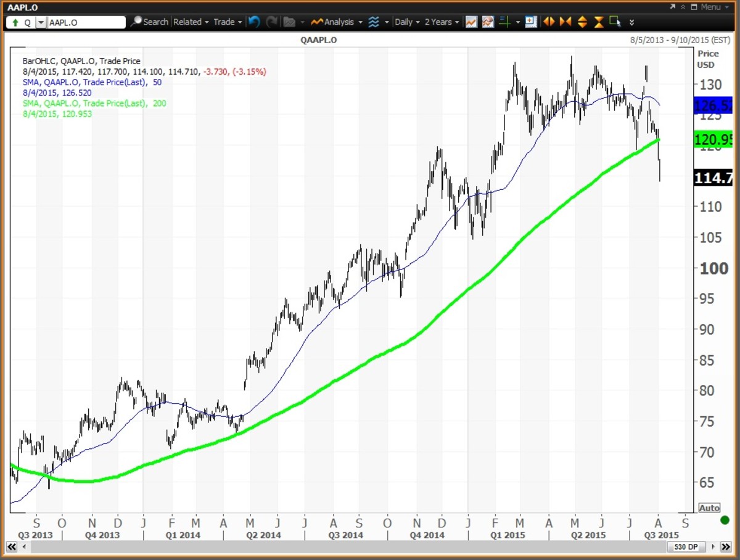The height and width of the screenshot is (560, 740).
Task: Click the green 120.95 price axis tag
Action: click(x=713, y=140)
